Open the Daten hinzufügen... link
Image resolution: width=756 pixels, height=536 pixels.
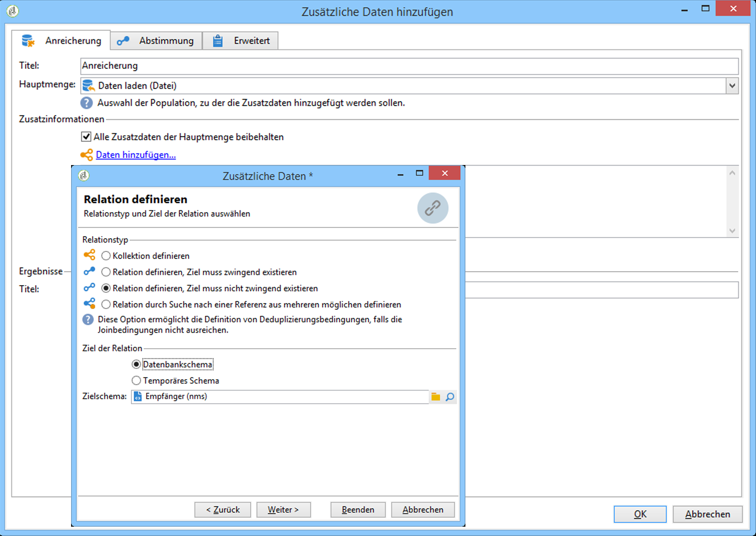(x=136, y=155)
